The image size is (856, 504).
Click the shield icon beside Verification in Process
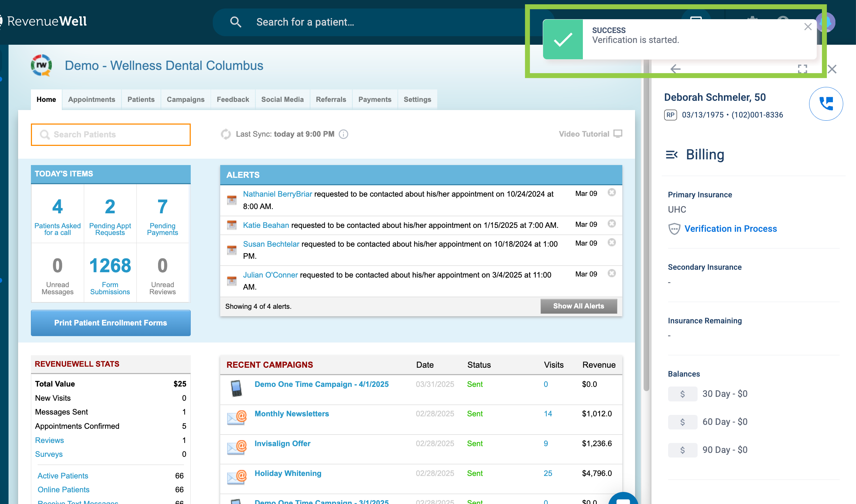pos(674,229)
